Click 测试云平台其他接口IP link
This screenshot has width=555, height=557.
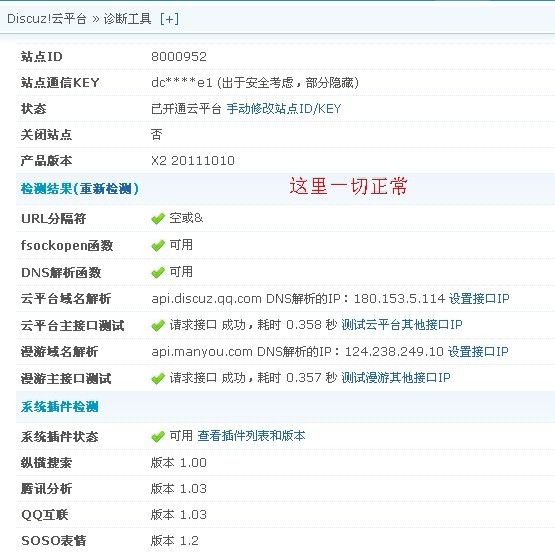tap(402, 324)
